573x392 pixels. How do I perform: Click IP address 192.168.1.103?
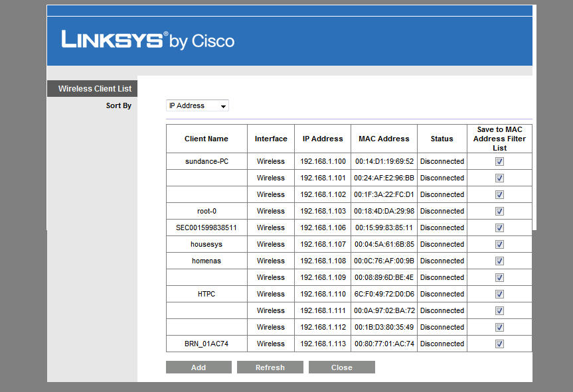(323, 211)
